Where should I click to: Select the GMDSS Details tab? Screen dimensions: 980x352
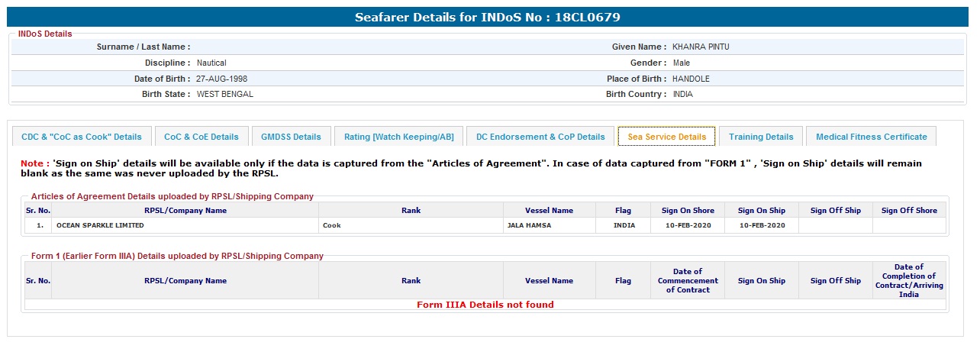point(291,137)
